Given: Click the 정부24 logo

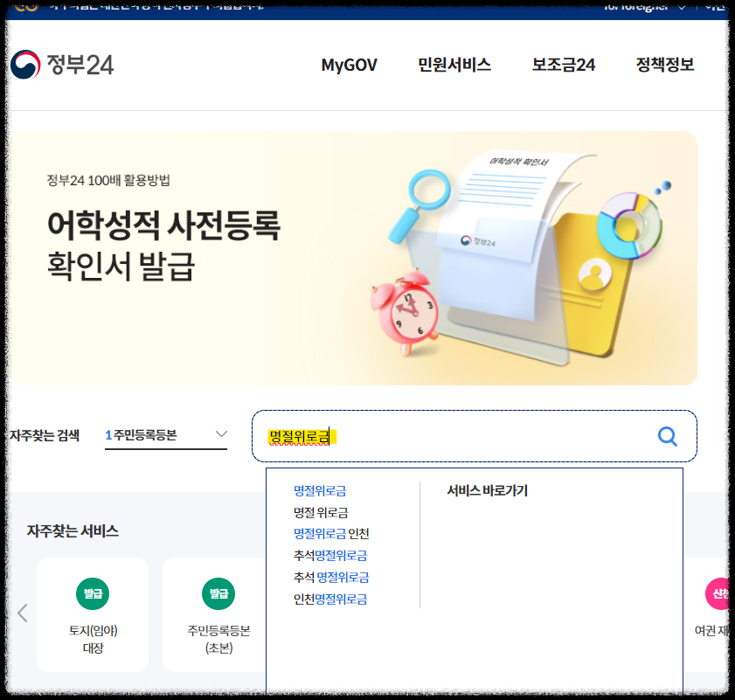Looking at the screenshot, I should point(62,65).
